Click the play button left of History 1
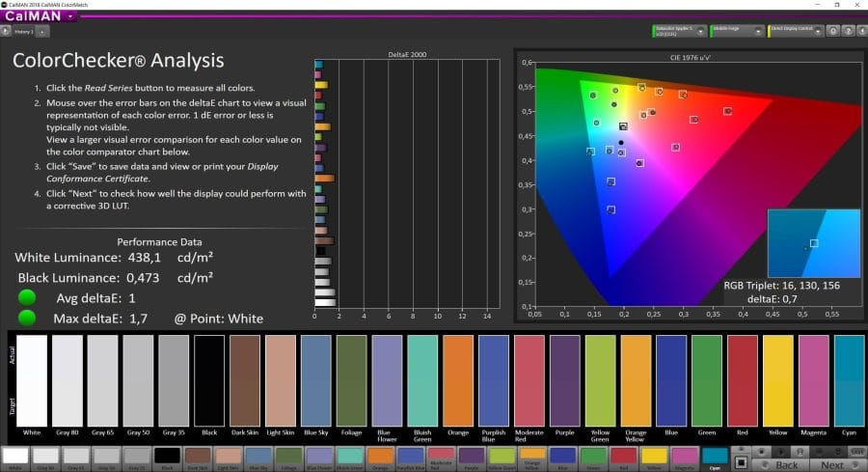The height and width of the screenshot is (472, 868). 6,31
